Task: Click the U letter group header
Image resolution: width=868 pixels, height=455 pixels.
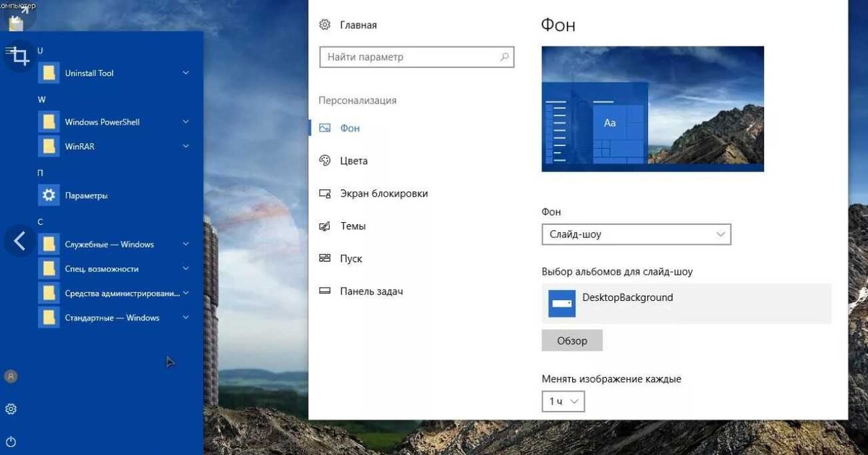Action: pyautogui.click(x=41, y=51)
